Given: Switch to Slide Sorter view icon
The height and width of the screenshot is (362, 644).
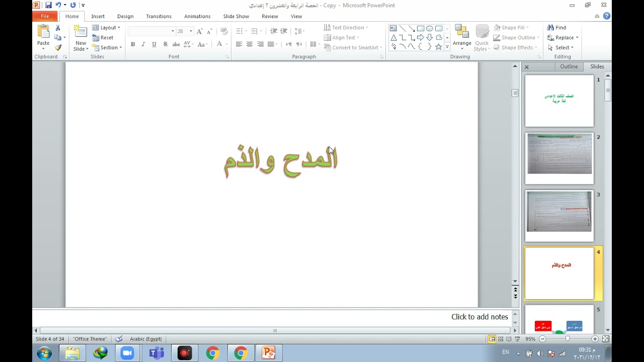Looking at the screenshot, I should (x=501, y=339).
